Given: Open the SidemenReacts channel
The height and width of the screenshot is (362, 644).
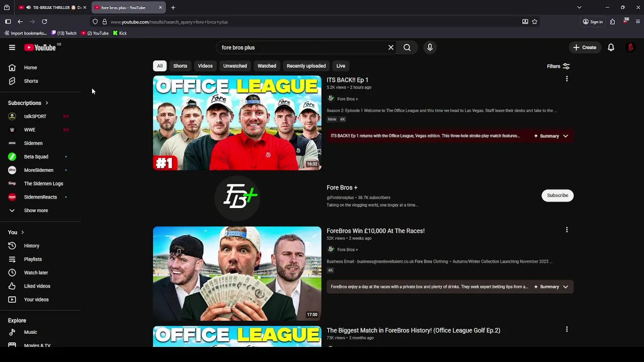Looking at the screenshot, I should pyautogui.click(x=40, y=197).
